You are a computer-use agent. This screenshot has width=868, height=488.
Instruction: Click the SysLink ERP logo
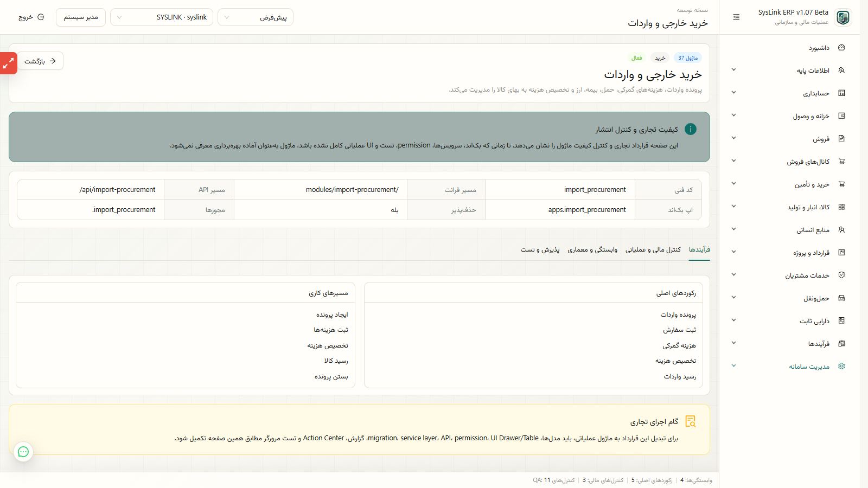[843, 17]
